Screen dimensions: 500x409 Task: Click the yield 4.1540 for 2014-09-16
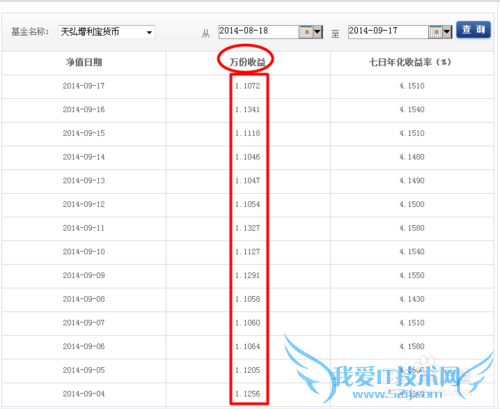(412, 110)
